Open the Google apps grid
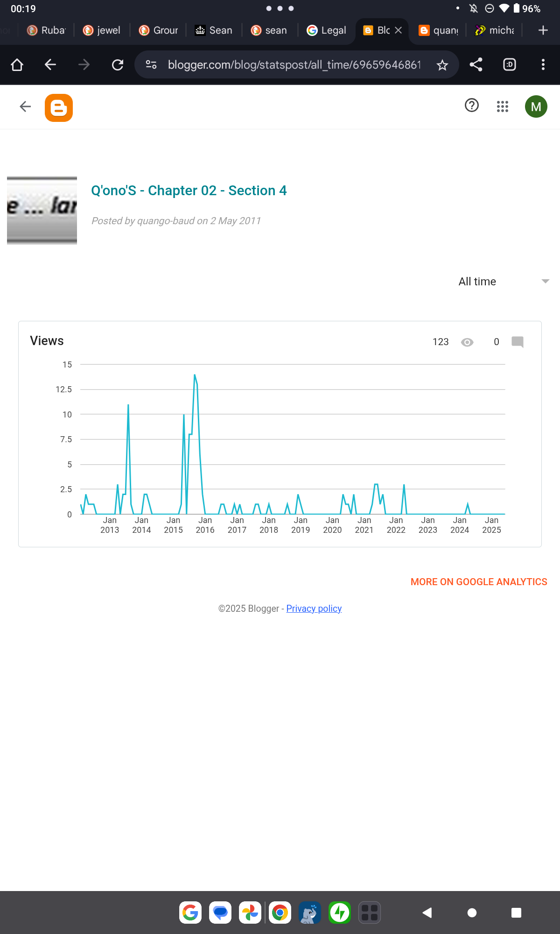The width and height of the screenshot is (560, 934). click(503, 106)
